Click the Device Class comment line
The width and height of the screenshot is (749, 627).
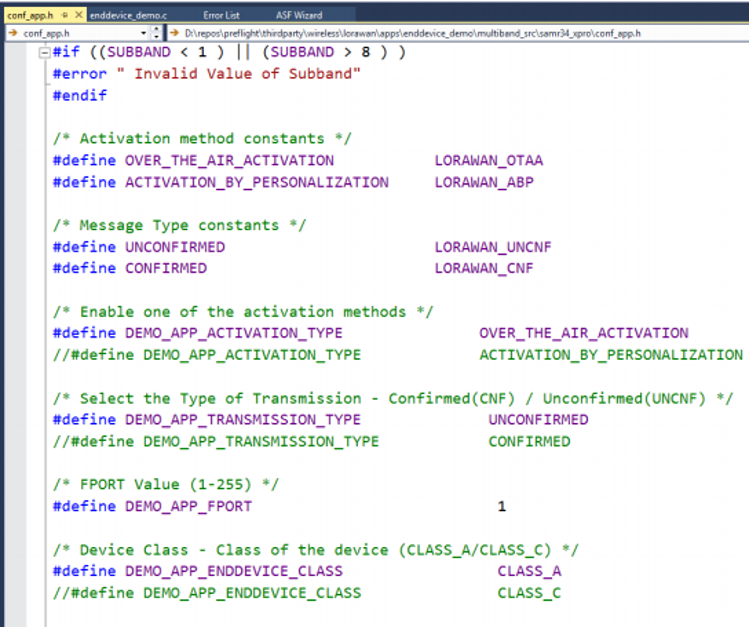click(x=316, y=550)
